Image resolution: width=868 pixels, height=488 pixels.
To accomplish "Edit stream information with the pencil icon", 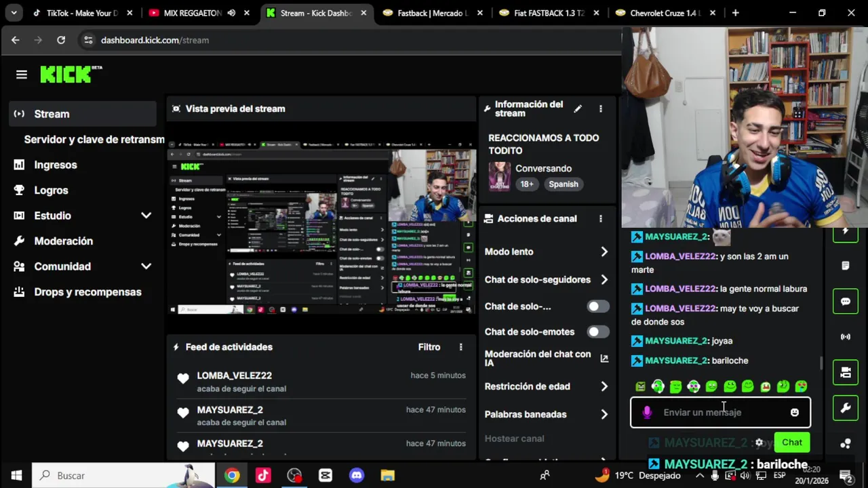I will coord(578,108).
